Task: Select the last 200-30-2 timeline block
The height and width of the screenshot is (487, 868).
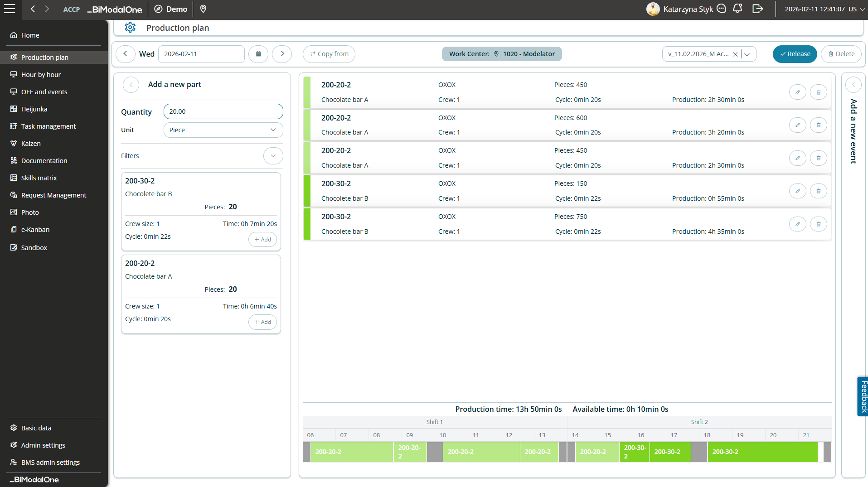Action: pyautogui.click(x=761, y=452)
